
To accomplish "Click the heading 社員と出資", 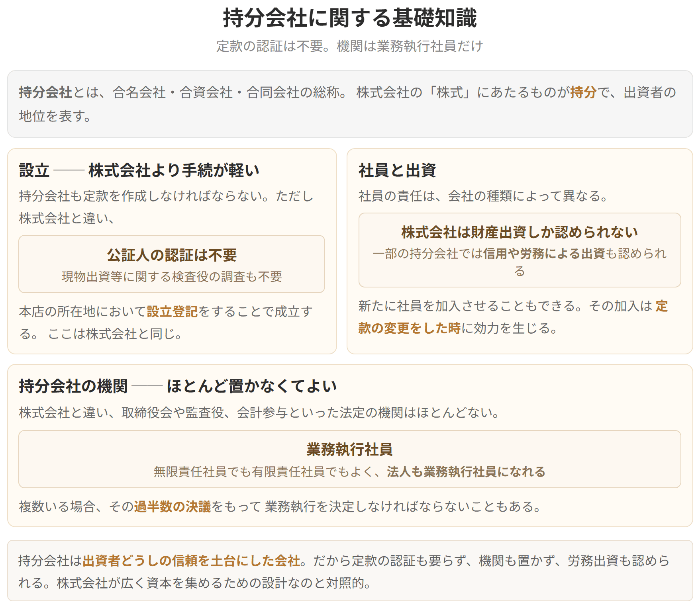I will click(x=397, y=170).
